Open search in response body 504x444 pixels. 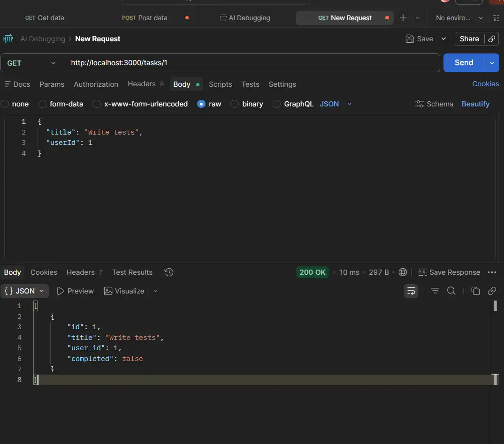click(451, 291)
